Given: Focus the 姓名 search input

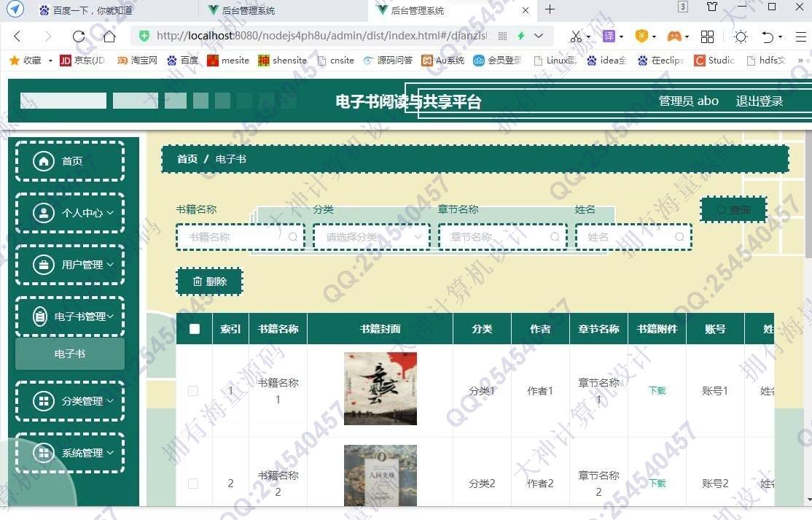Looking at the screenshot, I should pyautogui.click(x=634, y=237).
